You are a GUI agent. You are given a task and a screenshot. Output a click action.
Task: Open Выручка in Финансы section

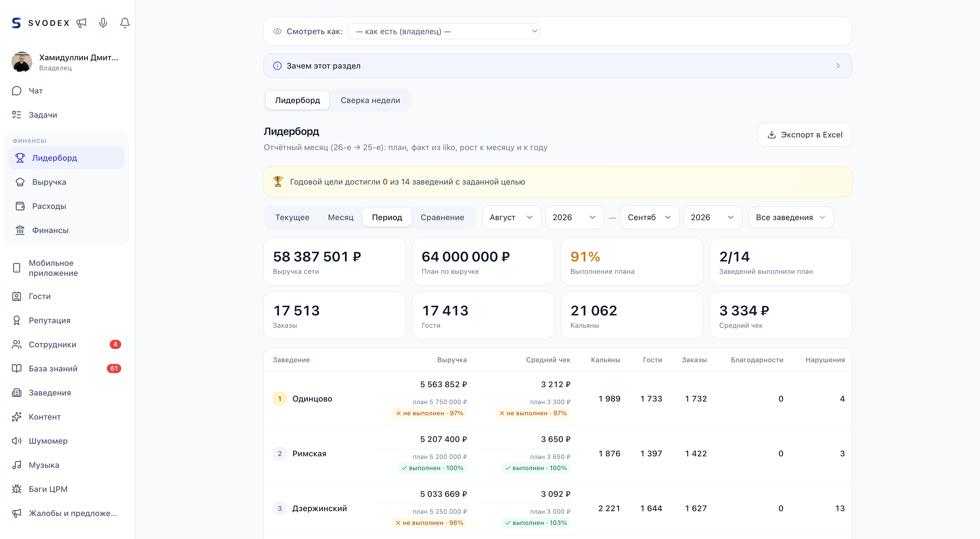pyautogui.click(x=66, y=182)
